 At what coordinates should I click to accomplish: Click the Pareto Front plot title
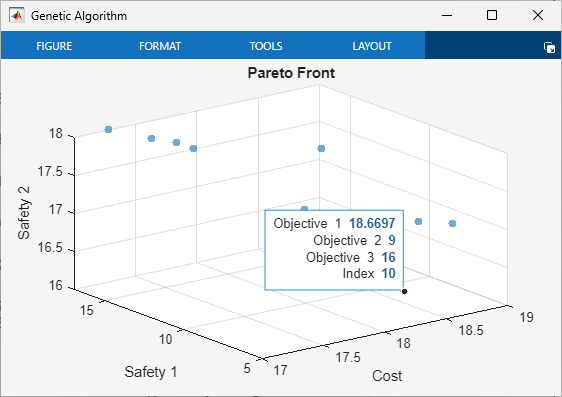(x=291, y=73)
